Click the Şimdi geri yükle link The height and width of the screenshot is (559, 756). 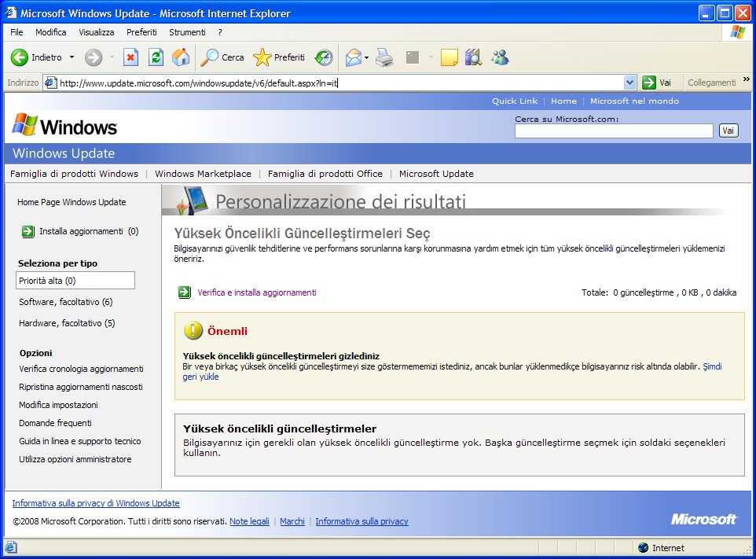[x=712, y=366]
